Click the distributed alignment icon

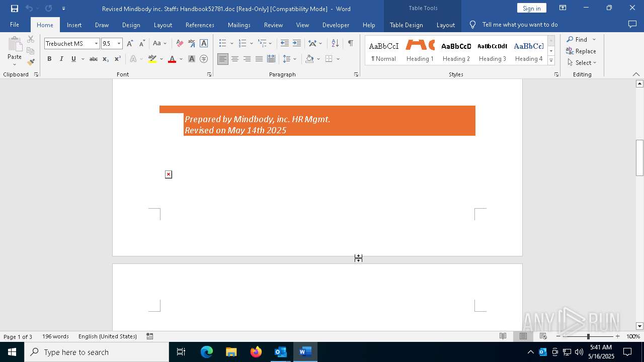tap(271, 59)
